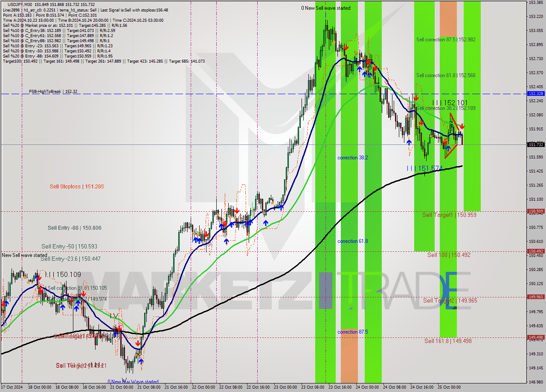Click the blue 'correction 87.5' label
Image resolution: width=546 pixels, height=392 pixels.
point(353,332)
